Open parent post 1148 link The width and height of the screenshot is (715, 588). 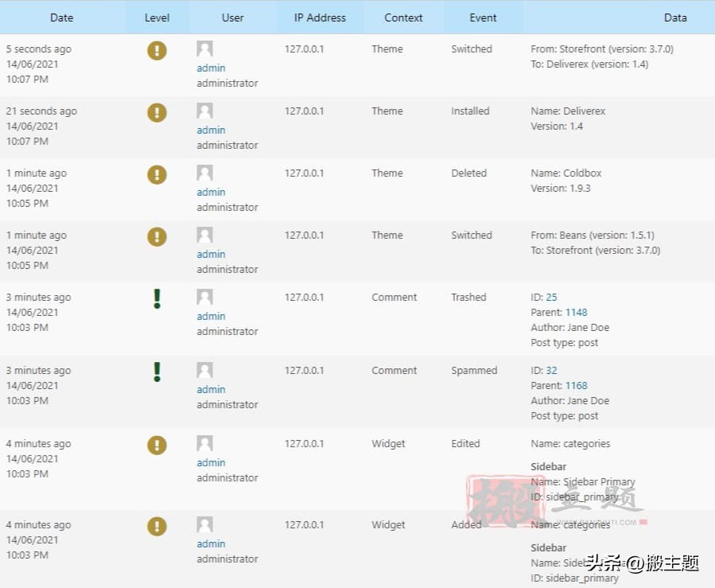[x=576, y=313]
